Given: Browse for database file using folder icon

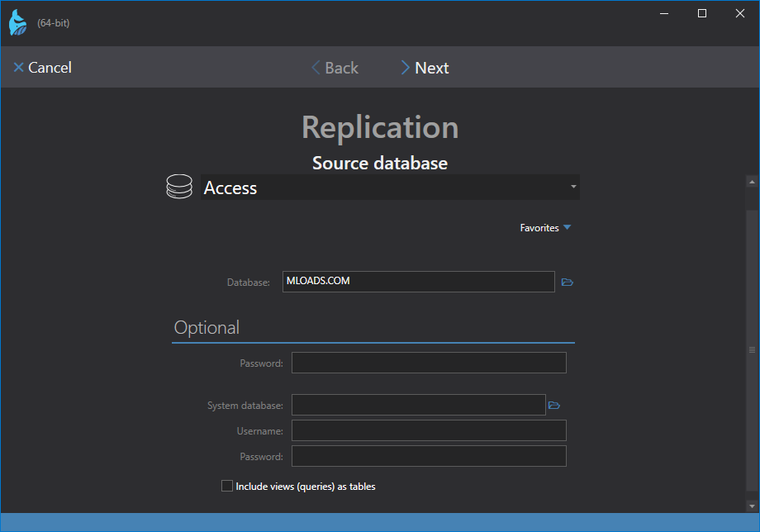Looking at the screenshot, I should [568, 283].
